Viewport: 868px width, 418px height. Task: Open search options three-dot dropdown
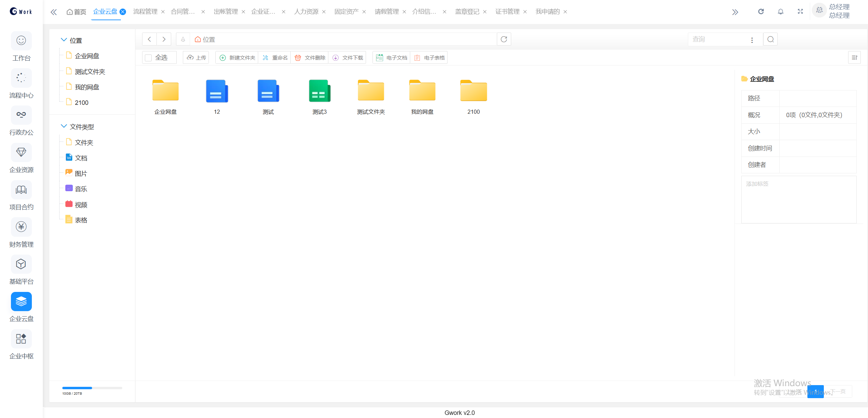point(752,40)
